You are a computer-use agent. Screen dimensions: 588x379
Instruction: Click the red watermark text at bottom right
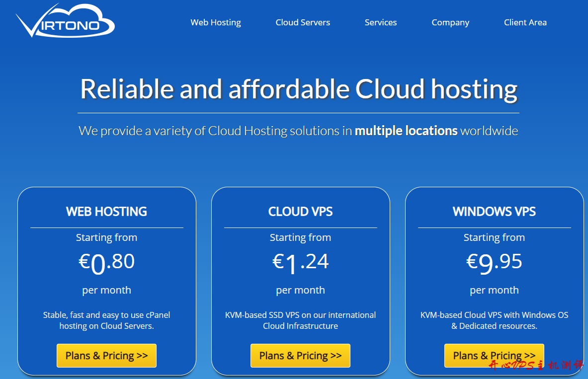pyautogui.click(x=535, y=366)
